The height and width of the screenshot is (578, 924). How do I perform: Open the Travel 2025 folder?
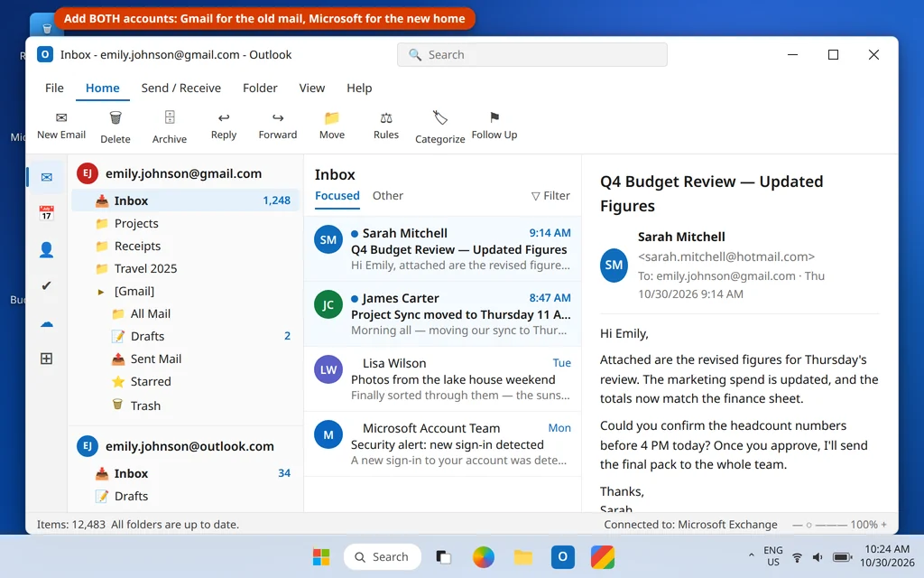(x=186, y=268)
